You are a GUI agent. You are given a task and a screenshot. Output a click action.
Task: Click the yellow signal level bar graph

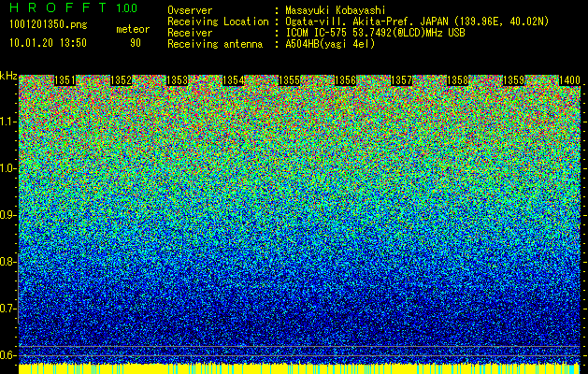tap(300, 368)
